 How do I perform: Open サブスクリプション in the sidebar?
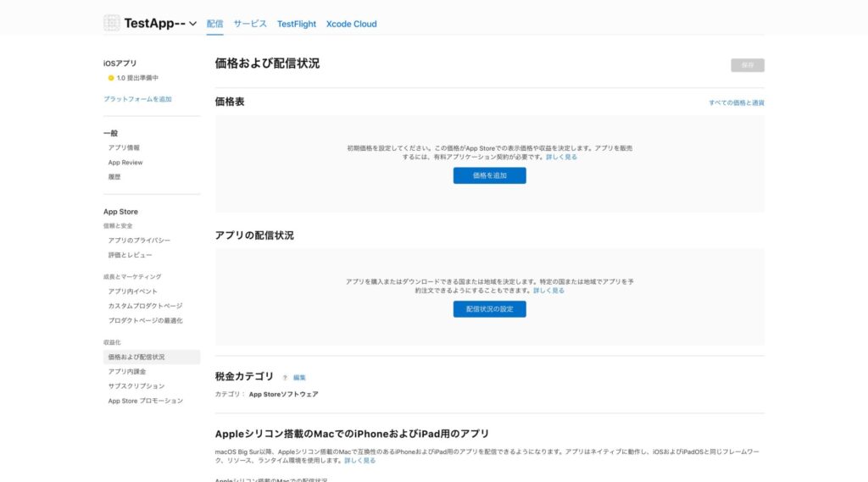[136, 386]
